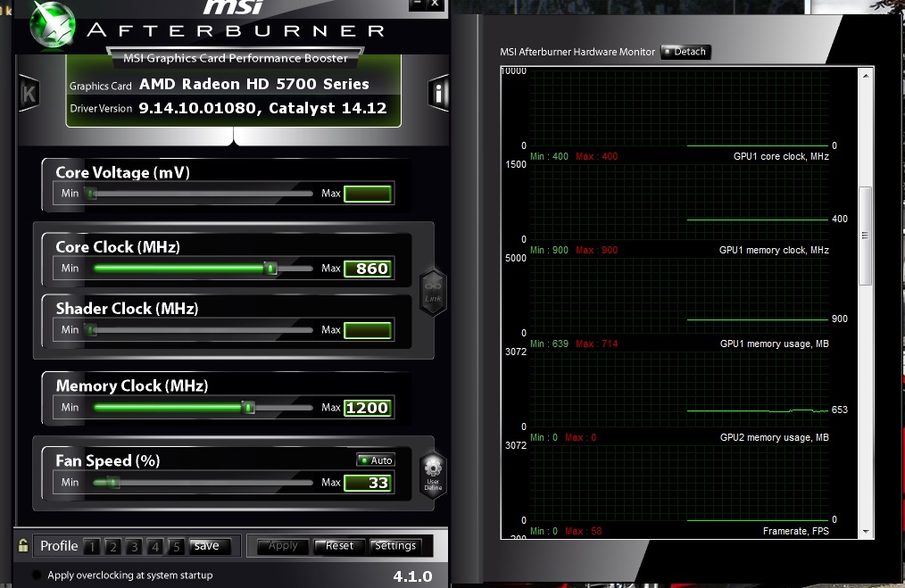Select profile slot 2
The width and height of the screenshot is (905, 588).
113,546
